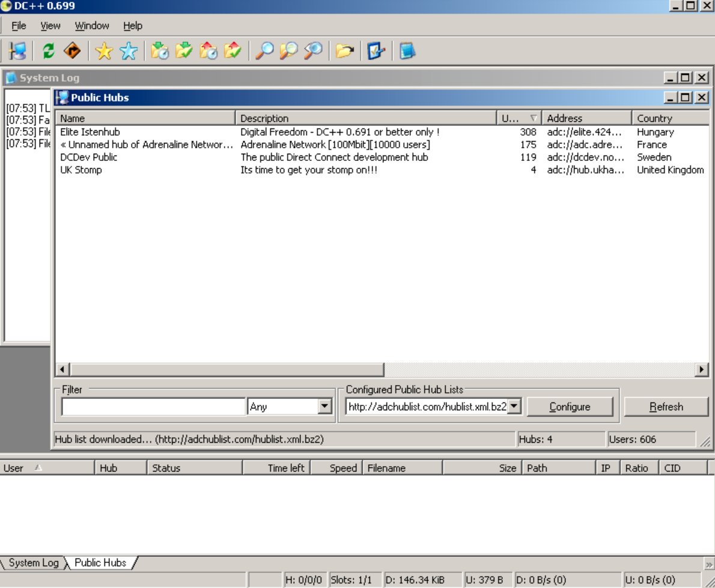
Task: Open the Window menu
Action: pos(92,25)
